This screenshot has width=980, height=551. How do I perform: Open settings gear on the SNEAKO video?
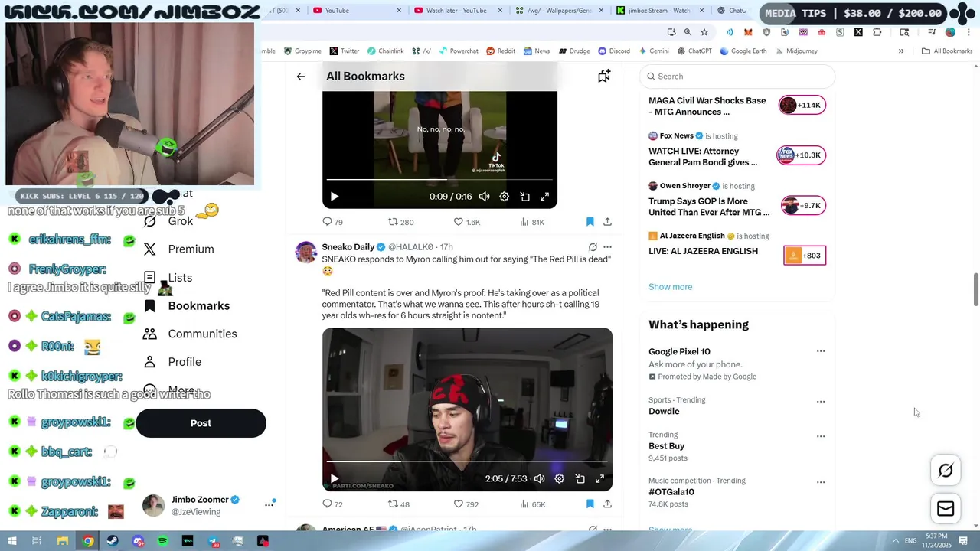(560, 478)
